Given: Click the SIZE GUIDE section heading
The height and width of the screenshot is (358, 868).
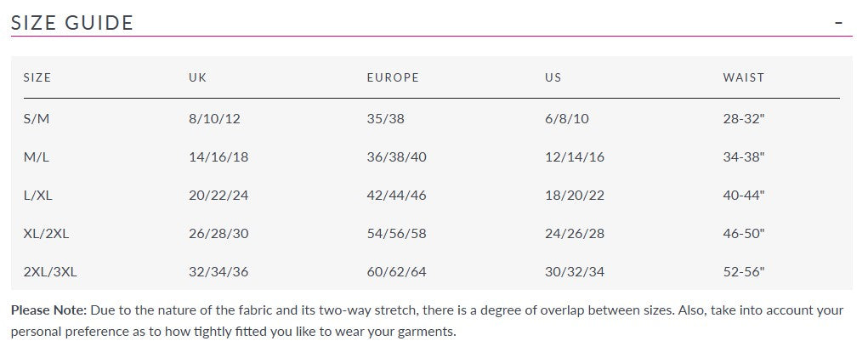Looking at the screenshot, I should 72,23.
